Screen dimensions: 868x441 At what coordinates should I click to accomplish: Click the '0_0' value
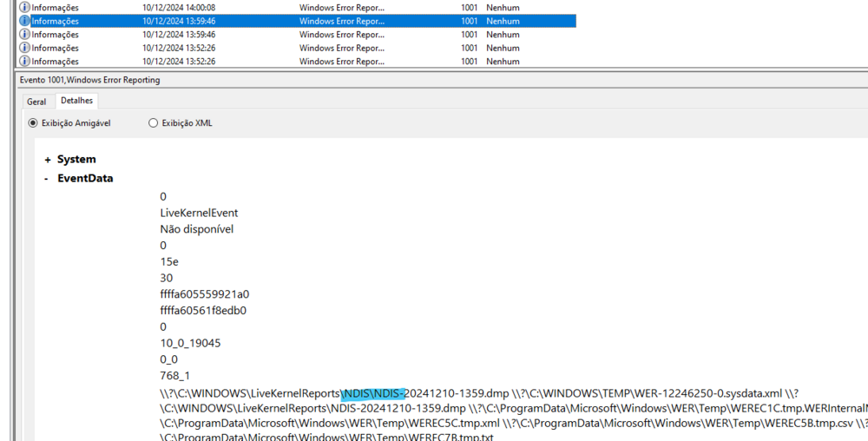169,359
